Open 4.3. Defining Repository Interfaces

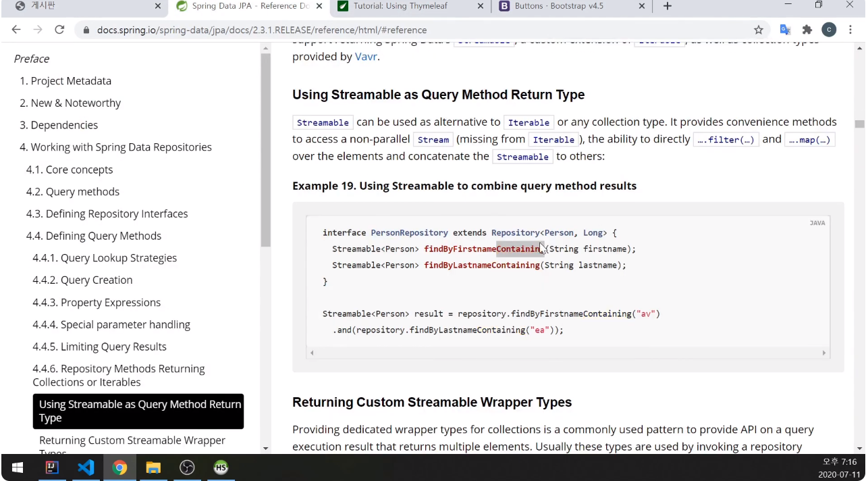pos(107,214)
